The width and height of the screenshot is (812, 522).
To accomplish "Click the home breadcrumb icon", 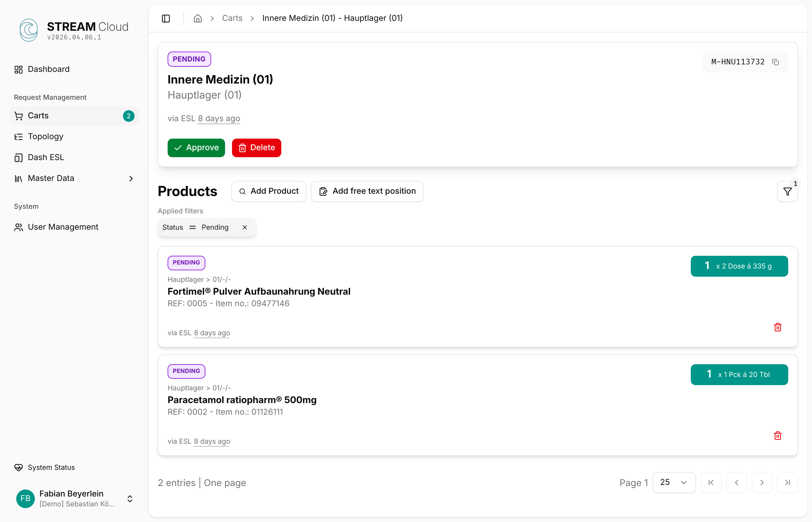I will [x=197, y=18].
